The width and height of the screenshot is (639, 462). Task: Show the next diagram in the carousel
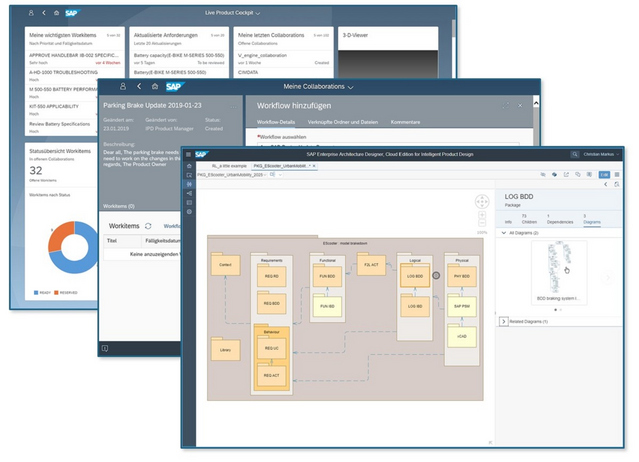pos(608,278)
